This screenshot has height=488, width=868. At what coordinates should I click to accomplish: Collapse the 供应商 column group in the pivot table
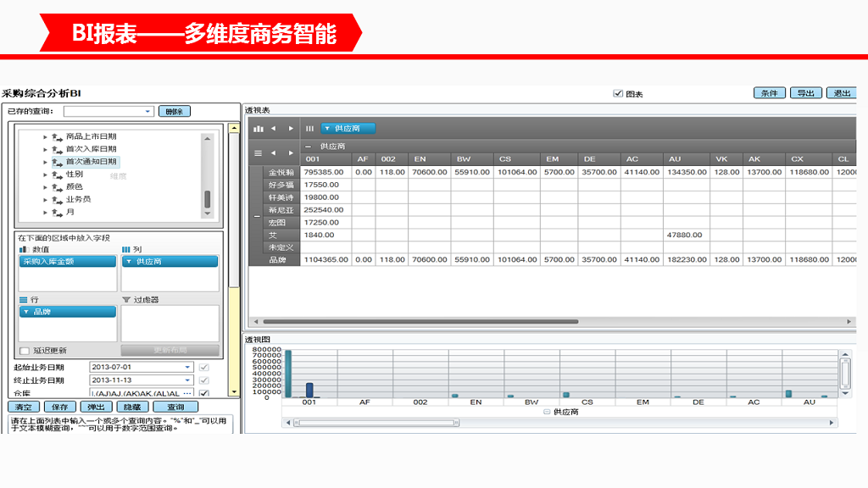tap(309, 145)
